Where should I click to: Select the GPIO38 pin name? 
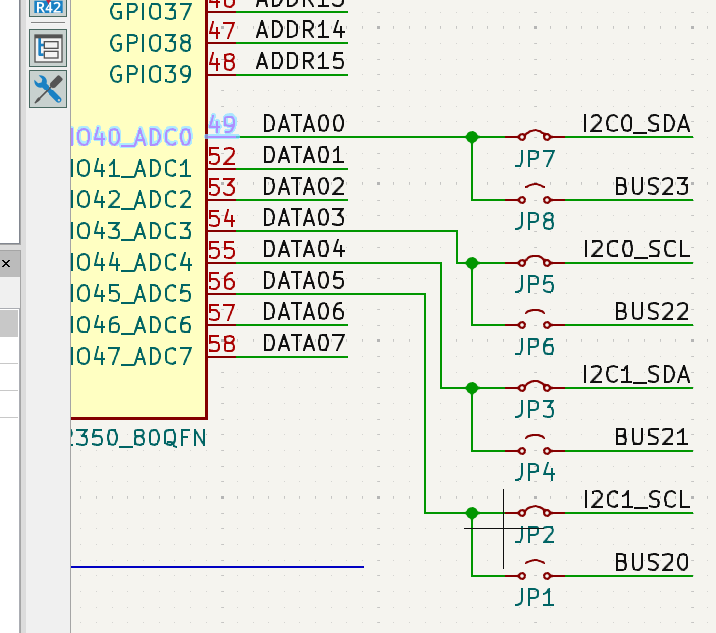[x=150, y=43]
